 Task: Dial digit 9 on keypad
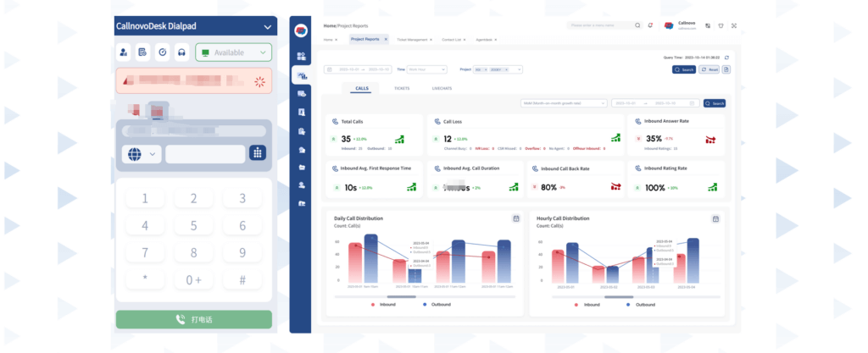click(242, 253)
